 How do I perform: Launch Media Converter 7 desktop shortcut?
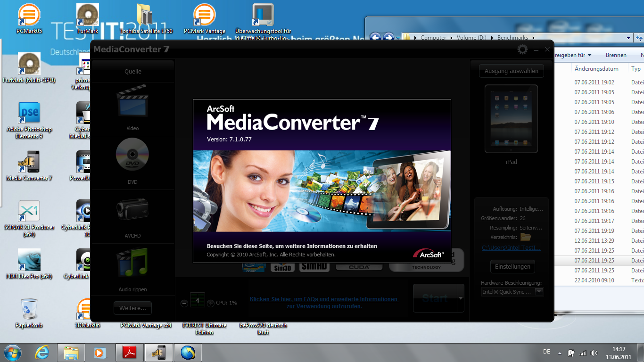point(29,166)
